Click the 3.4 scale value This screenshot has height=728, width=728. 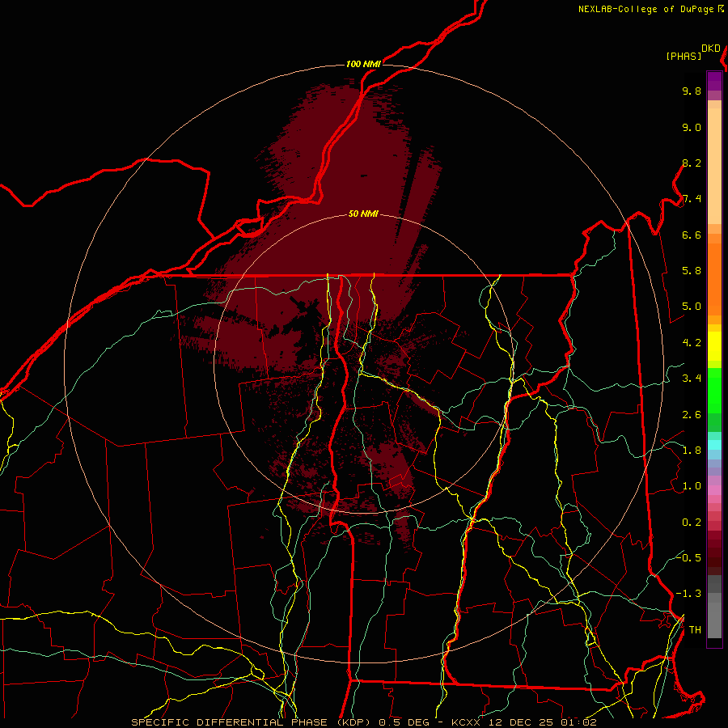pyautogui.click(x=692, y=379)
